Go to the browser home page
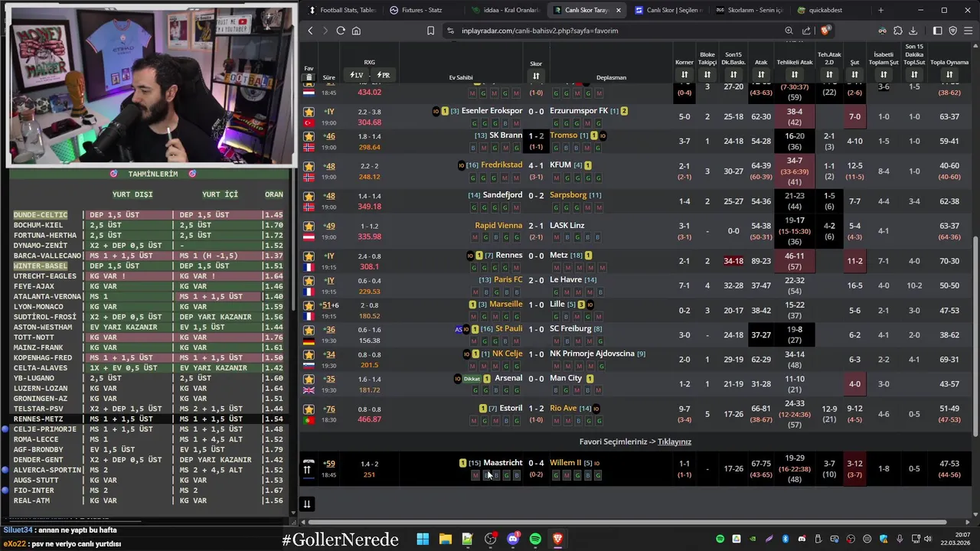 click(x=356, y=31)
